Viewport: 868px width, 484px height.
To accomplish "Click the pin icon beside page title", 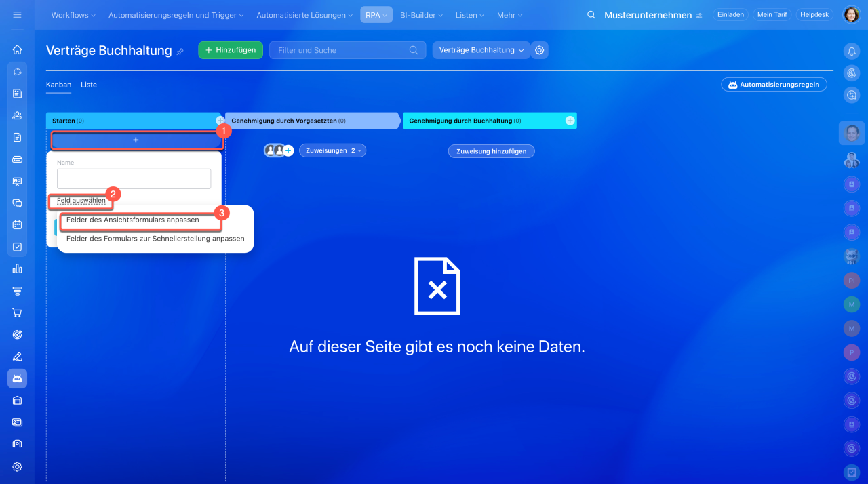I will [180, 52].
